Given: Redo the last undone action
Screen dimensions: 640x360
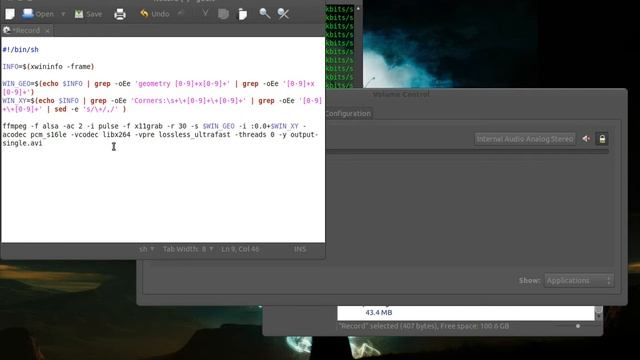Looking at the screenshot, I should click(x=181, y=14).
